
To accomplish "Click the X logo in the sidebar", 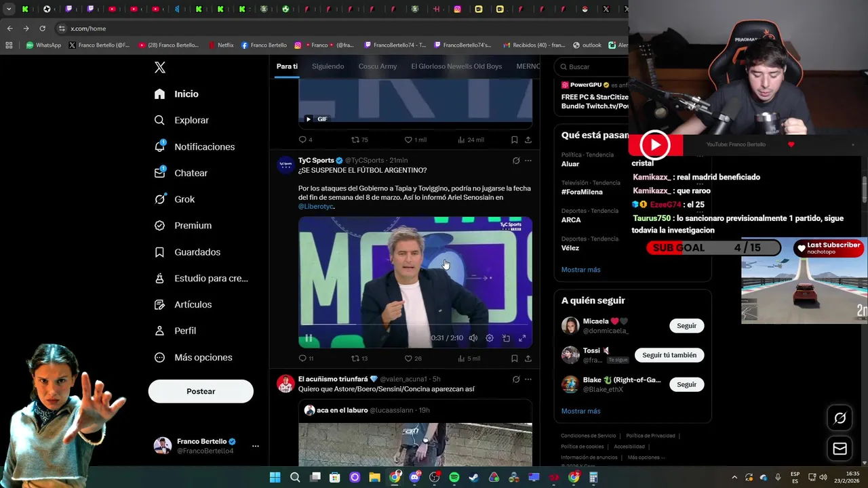I will [x=160, y=67].
